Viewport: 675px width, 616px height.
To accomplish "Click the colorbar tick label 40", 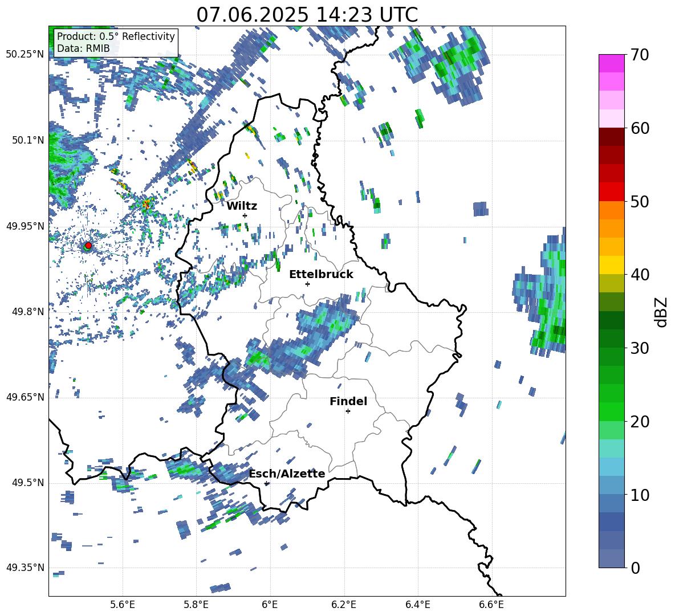I will [640, 275].
